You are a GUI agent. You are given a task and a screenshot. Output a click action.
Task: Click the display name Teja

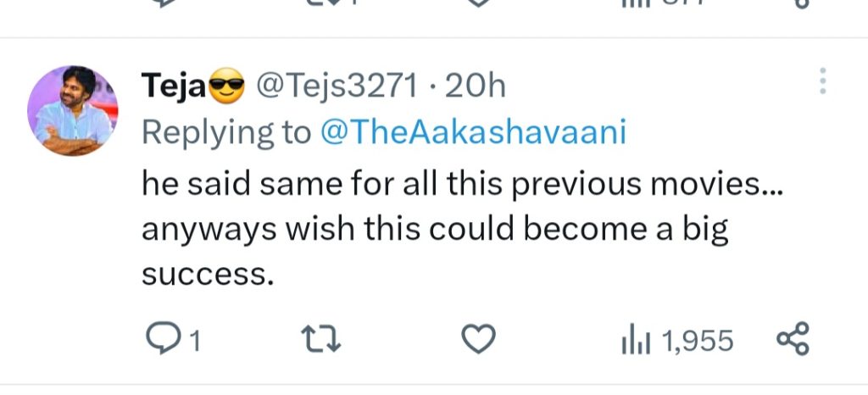pyautogui.click(x=167, y=84)
